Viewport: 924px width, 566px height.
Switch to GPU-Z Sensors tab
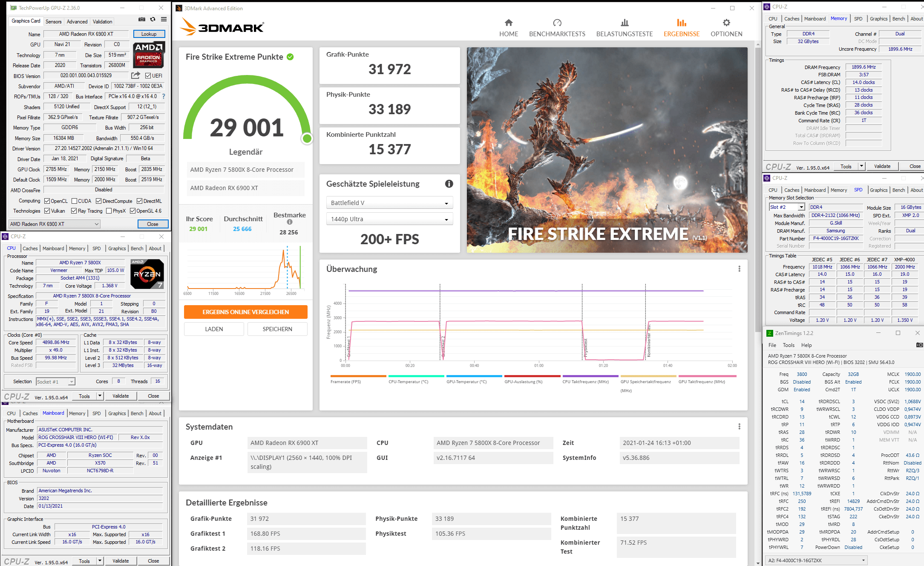(53, 21)
